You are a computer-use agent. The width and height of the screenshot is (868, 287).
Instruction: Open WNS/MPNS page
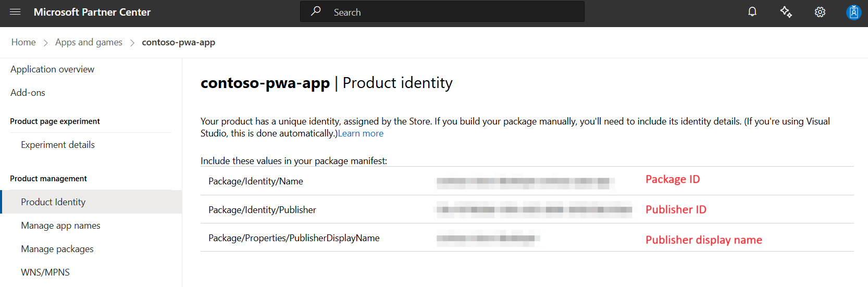tap(45, 272)
